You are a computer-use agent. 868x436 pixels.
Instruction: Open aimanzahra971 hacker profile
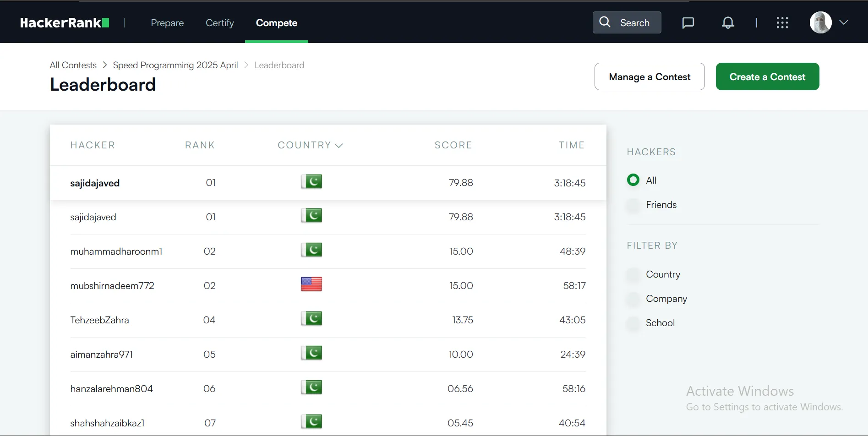click(102, 354)
